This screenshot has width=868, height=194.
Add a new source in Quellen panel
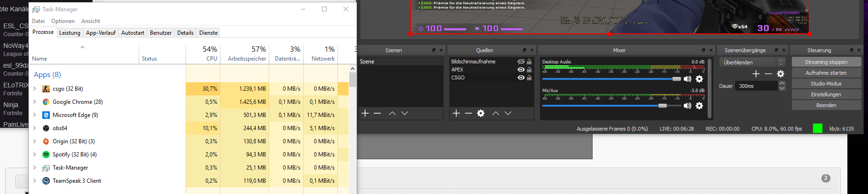pos(456,113)
